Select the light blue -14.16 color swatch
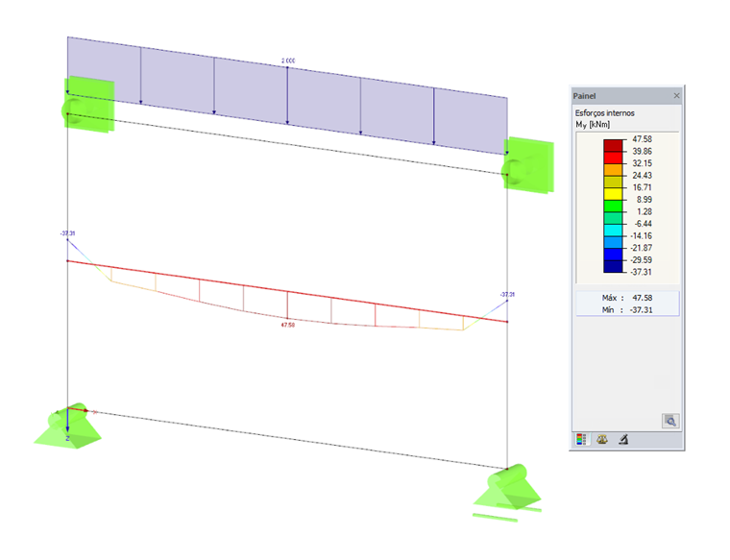730x560 pixels. (x=613, y=242)
